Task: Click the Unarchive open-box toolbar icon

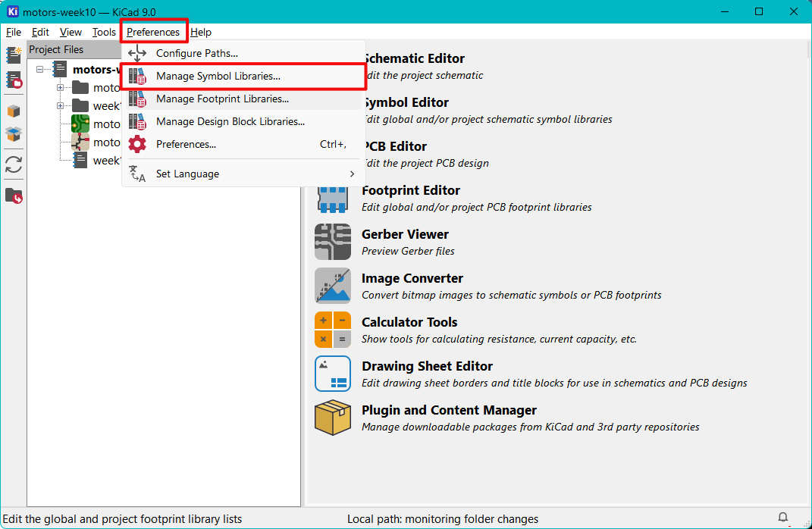Action: click(x=14, y=134)
